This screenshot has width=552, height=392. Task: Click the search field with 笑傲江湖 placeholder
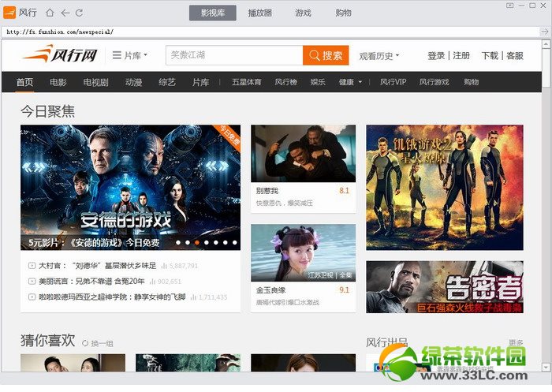click(x=234, y=55)
